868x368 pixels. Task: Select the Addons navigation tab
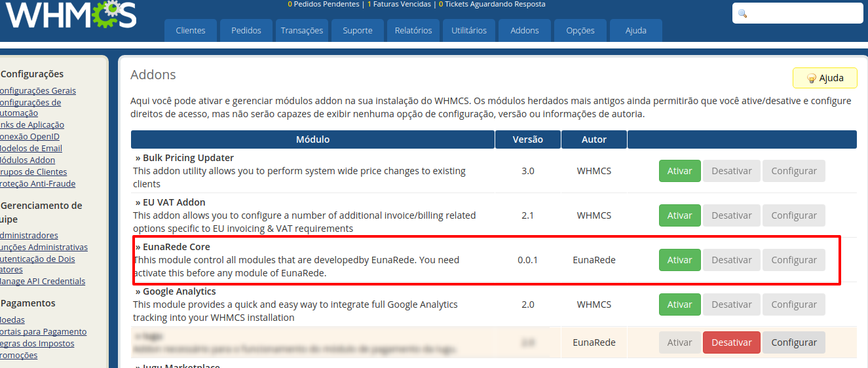click(x=524, y=30)
